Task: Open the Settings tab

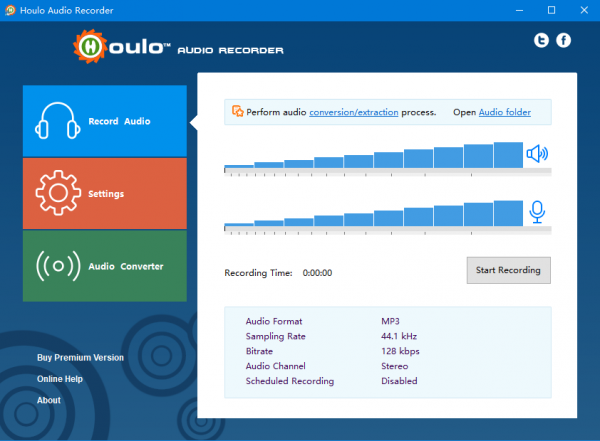Action: click(105, 193)
